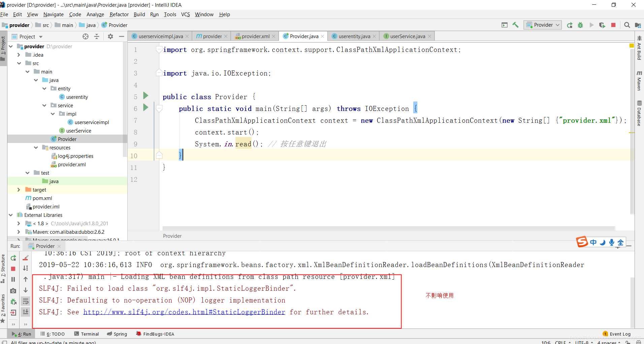Hide the Project panel with minus icon

[x=122, y=36]
